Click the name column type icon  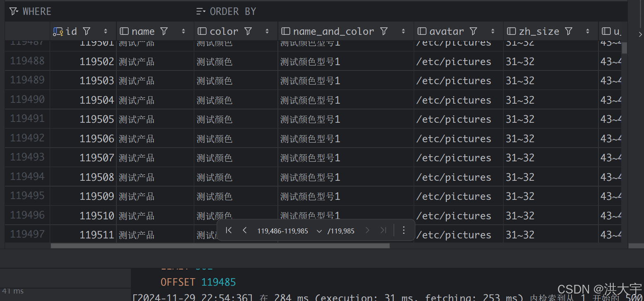124,31
